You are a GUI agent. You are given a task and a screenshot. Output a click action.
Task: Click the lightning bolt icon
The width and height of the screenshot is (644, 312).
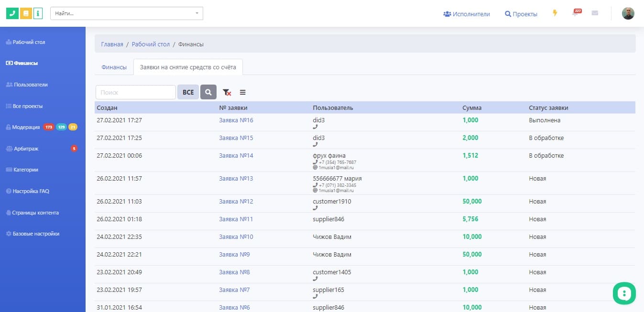[555, 13]
